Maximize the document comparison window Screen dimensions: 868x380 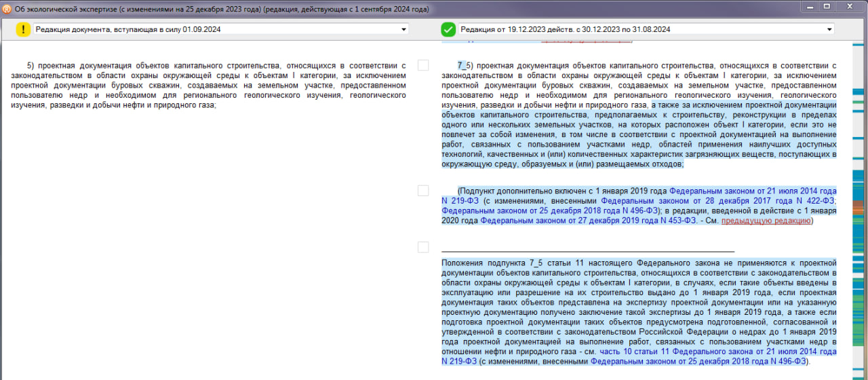pos(827,6)
